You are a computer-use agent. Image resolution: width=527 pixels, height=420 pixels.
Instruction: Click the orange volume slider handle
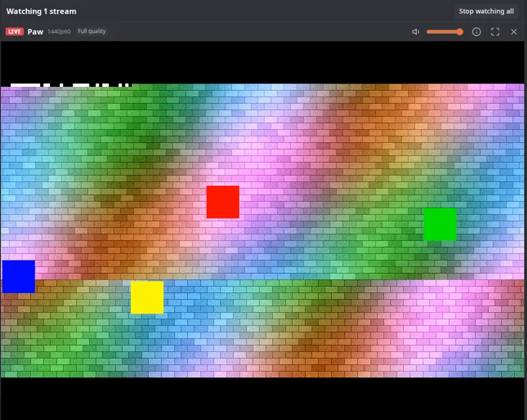click(459, 32)
